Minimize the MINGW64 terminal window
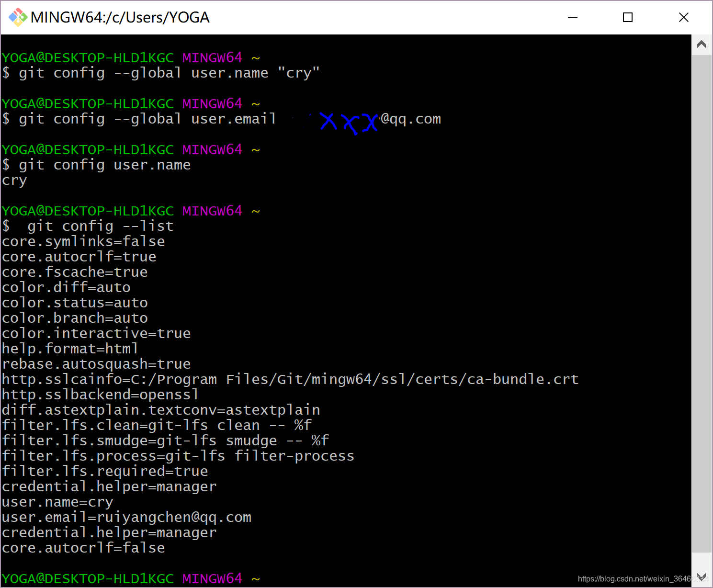The height and width of the screenshot is (588, 713). tap(573, 17)
